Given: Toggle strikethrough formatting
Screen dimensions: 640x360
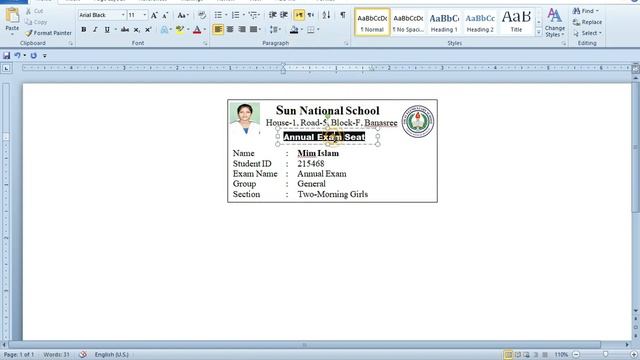Looking at the screenshot, I should tap(125, 29).
